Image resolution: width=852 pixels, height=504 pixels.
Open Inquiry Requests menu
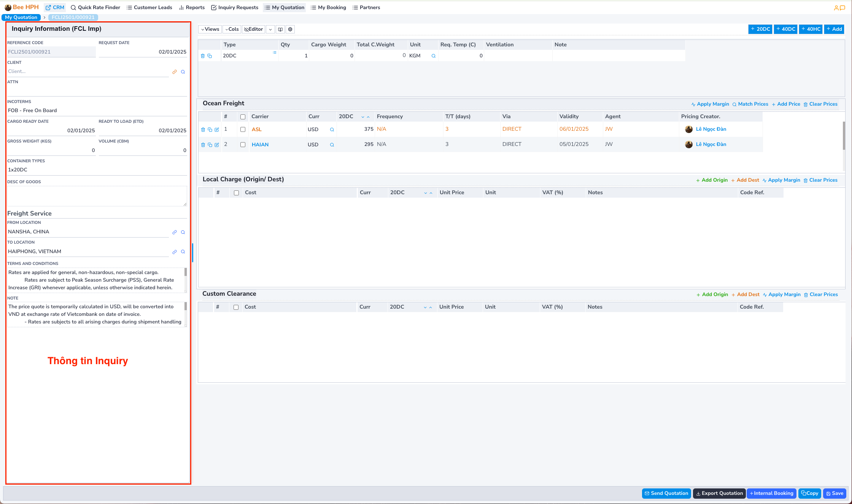pyautogui.click(x=235, y=8)
